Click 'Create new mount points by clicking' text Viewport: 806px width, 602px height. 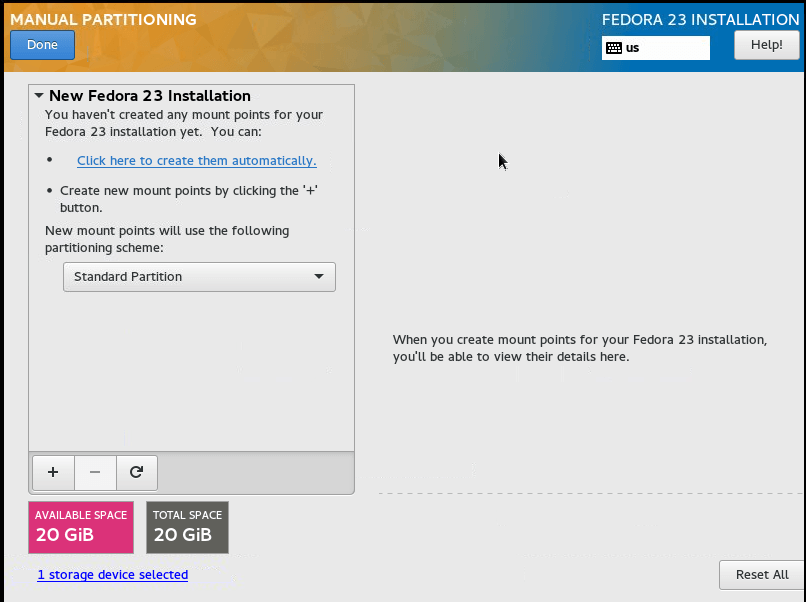[x=189, y=199]
